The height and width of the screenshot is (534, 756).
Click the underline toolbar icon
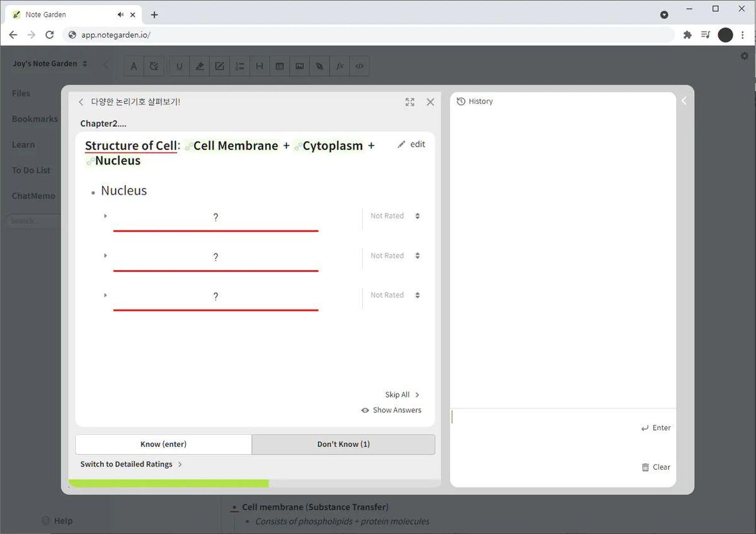click(179, 66)
